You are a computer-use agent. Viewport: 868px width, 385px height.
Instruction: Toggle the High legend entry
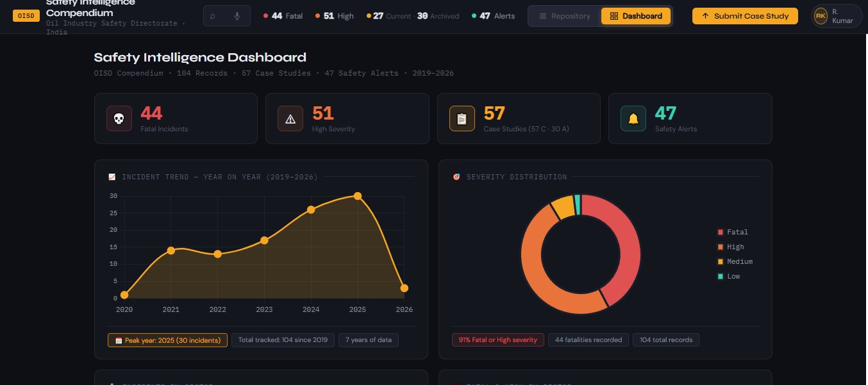point(731,247)
